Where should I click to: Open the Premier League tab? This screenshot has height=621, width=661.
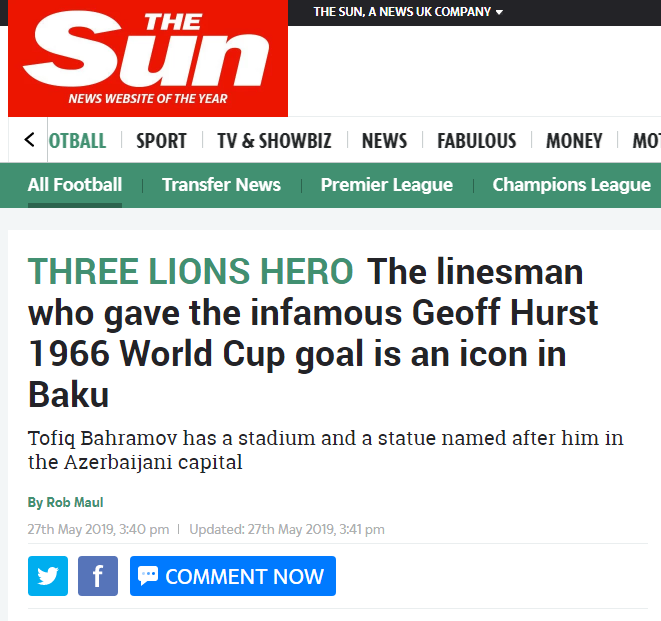click(386, 185)
